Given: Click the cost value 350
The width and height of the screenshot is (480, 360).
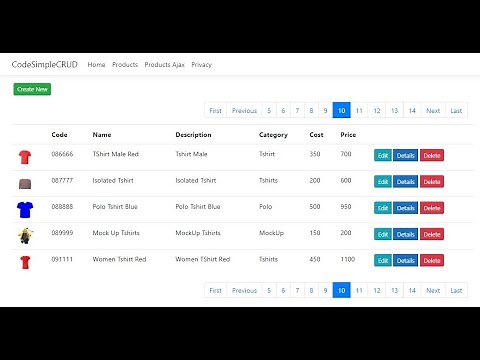Looking at the screenshot, I should click(315, 154).
